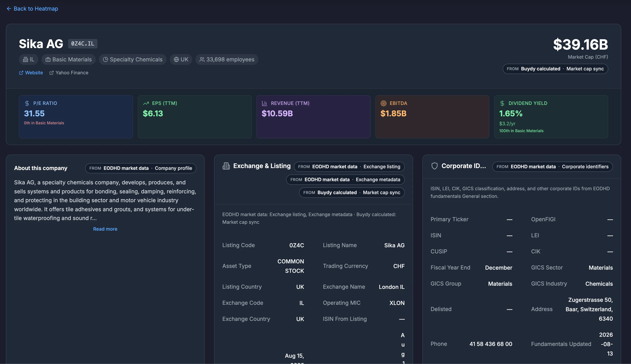Click the Trading Currency value CHF
631x364 pixels.
click(x=399, y=266)
